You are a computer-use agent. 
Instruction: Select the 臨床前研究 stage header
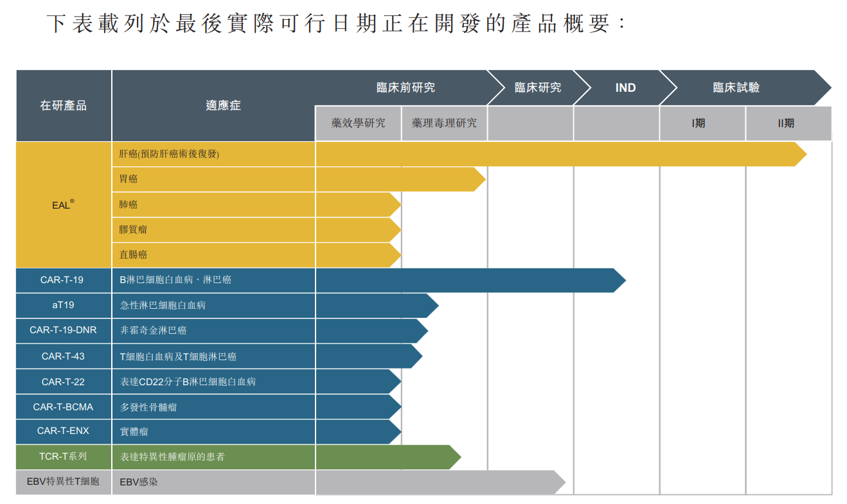(x=406, y=87)
